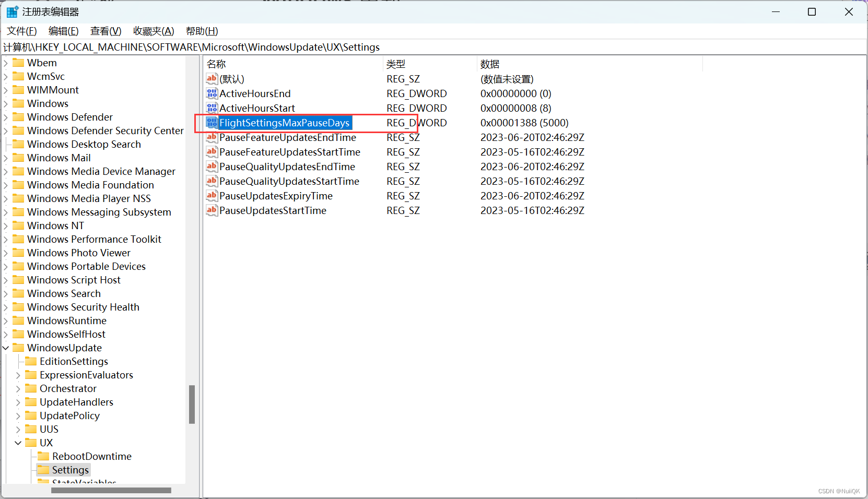Click the ActiveHoursStart DWORD value icon
The width and height of the screenshot is (868, 499).
[x=212, y=108]
